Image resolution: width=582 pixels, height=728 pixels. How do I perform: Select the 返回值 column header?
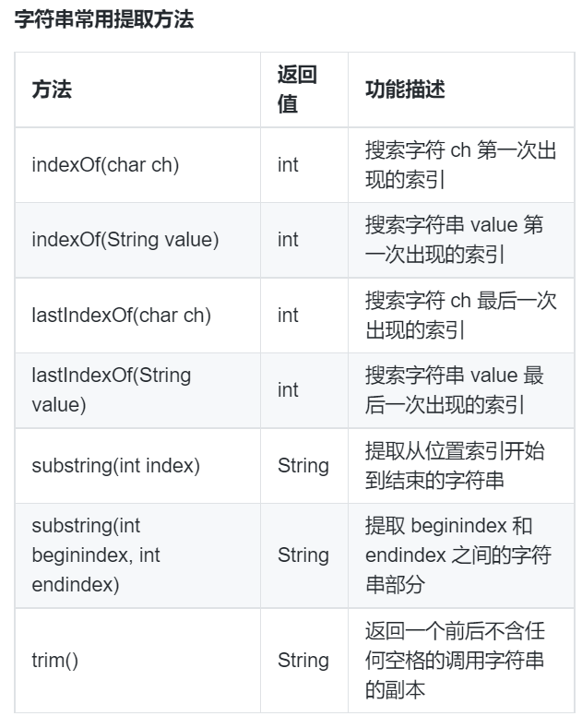[x=297, y=90]
